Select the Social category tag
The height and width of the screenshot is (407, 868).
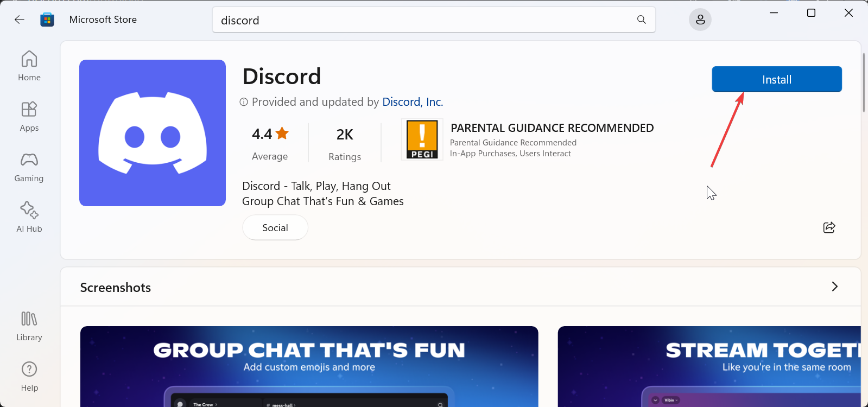pos(275,228)
